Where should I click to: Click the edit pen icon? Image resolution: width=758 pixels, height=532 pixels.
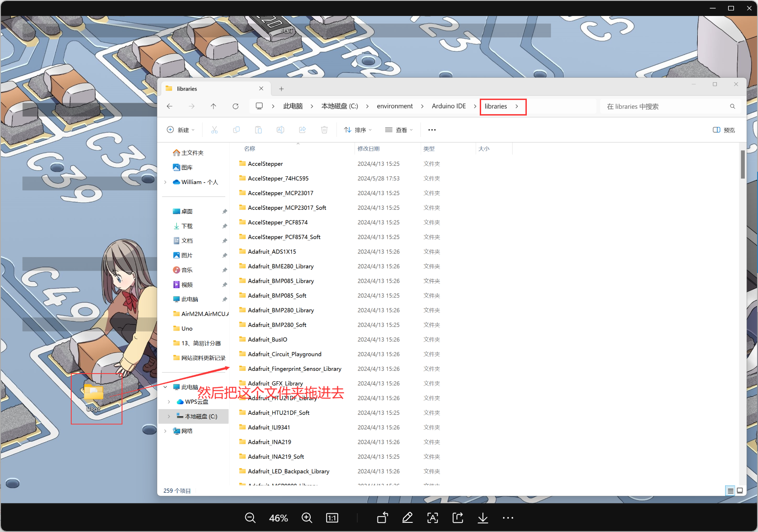point(407,518)
